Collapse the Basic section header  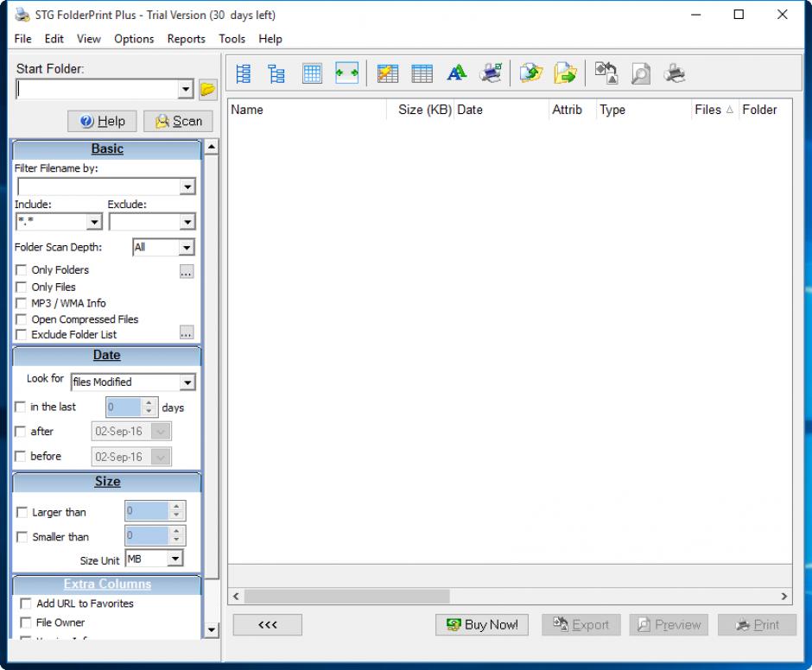106,149
